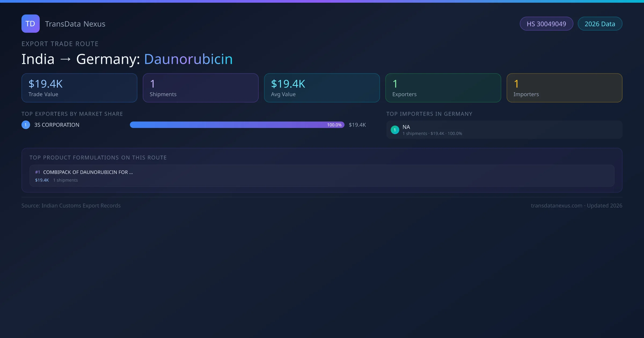Select the Importers stat card
This screenshot has height=338, width=644.
coord(564,88)
